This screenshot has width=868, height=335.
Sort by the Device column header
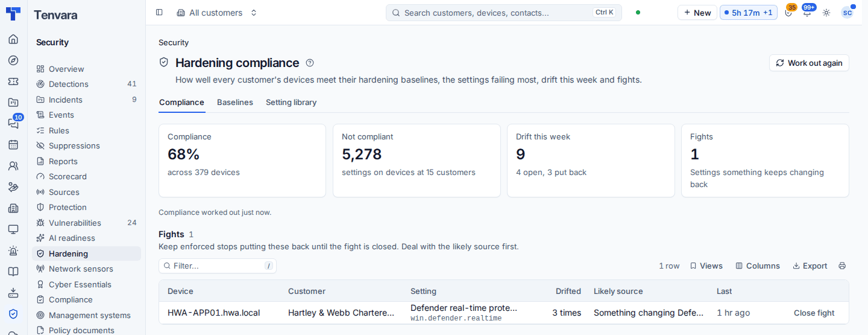click(x=180, y=291)
